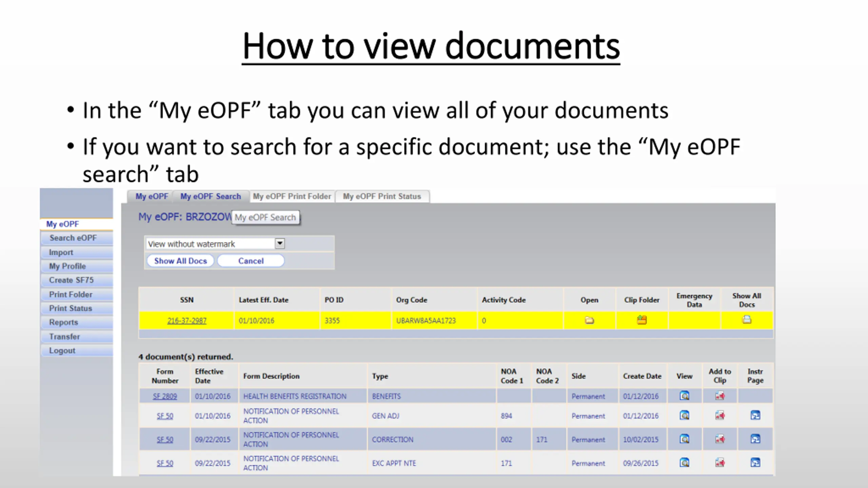Click the Cancel button
The height and width of the screenshot is (488, 868).
pos(251,261)
